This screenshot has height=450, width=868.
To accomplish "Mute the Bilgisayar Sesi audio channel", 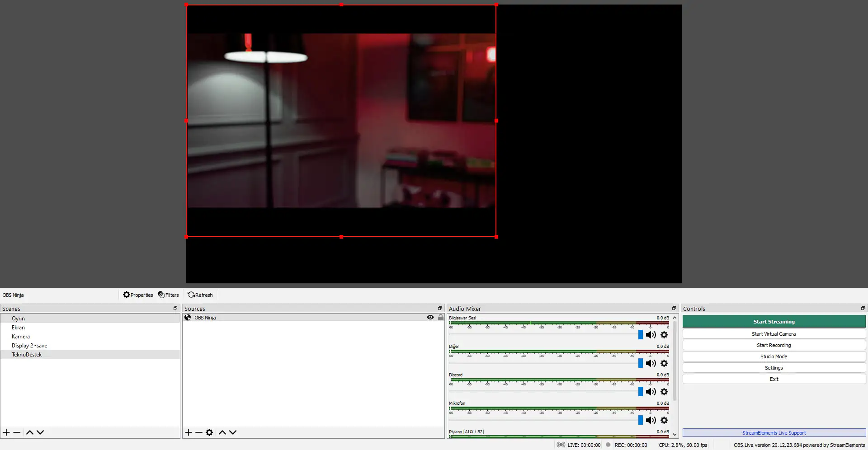I will tap(651, 335).
